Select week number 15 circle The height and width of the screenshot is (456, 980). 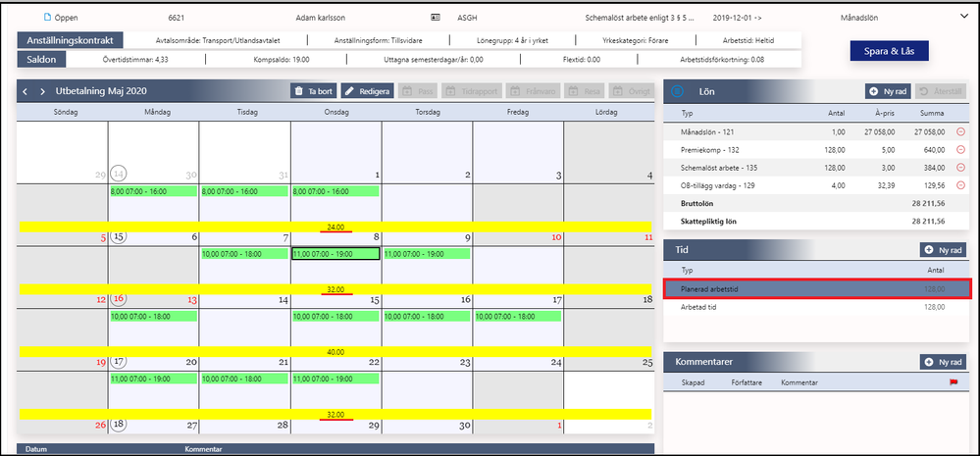[x=118, y=236]
